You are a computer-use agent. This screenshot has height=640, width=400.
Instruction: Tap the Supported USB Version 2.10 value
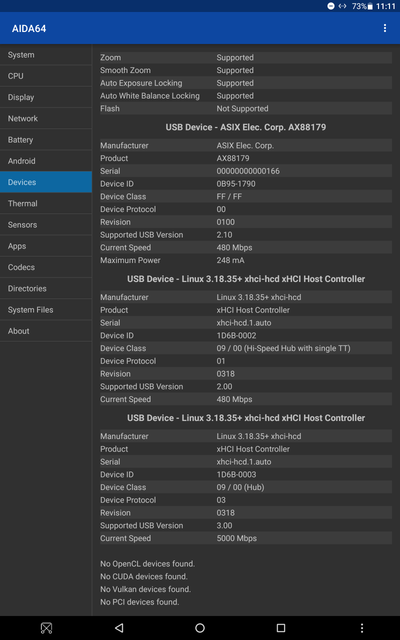tap(224, 235)
